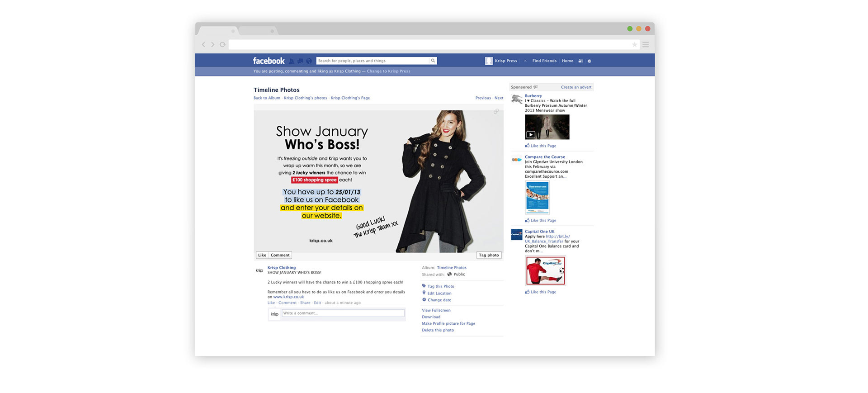Image resolution: width=868 pixels, height=393 pixels.
Task: Expand the arrow next to Krisp Press
Action: (525, 61)
